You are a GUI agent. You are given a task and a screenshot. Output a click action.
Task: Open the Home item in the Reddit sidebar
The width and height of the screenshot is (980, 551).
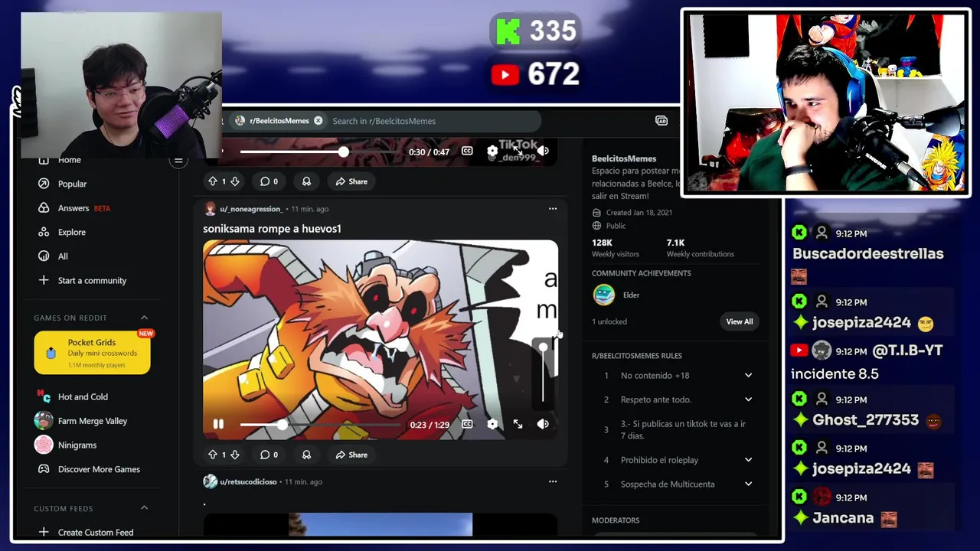(x=69, y=160)
